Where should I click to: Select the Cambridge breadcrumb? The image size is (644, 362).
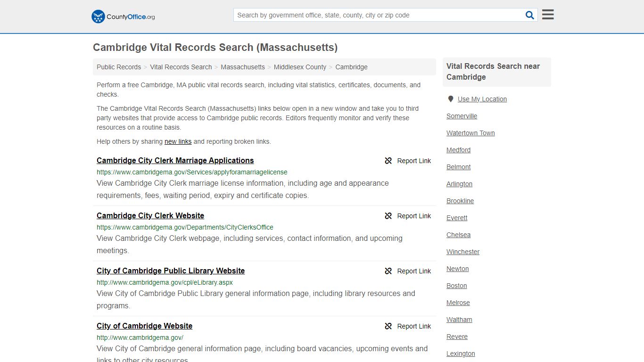coord(351,67)
